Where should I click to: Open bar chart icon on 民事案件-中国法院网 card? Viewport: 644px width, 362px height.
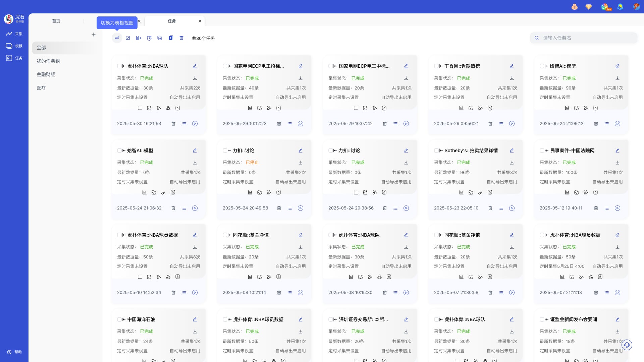(567, 192)
